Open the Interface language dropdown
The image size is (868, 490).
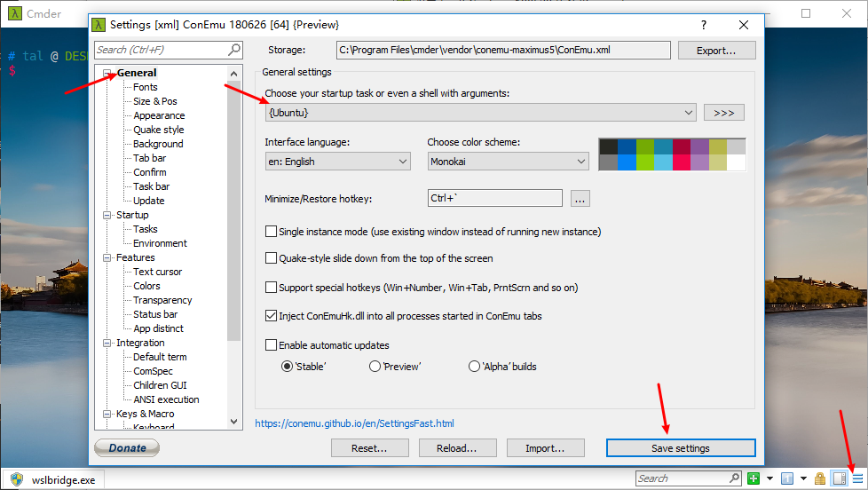click(x=337, y=162)
